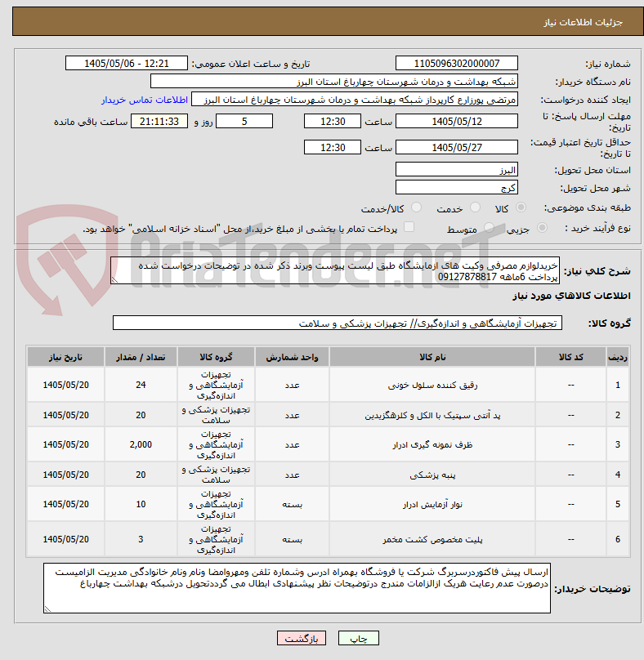644x660 pixels.
Task: Select the کالا radio button
Action: 521,207
